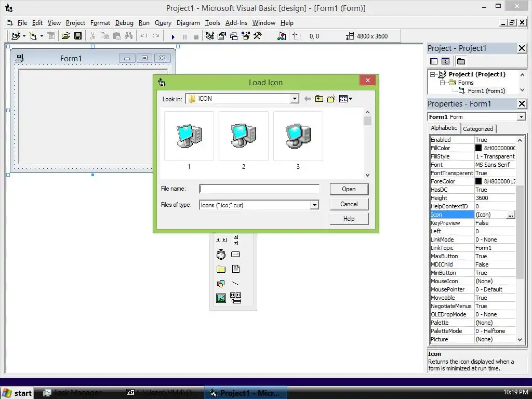Click the Icon property ellipsis button
The width and height of the screenshot is (532, 399).
[x=511, y=215]
